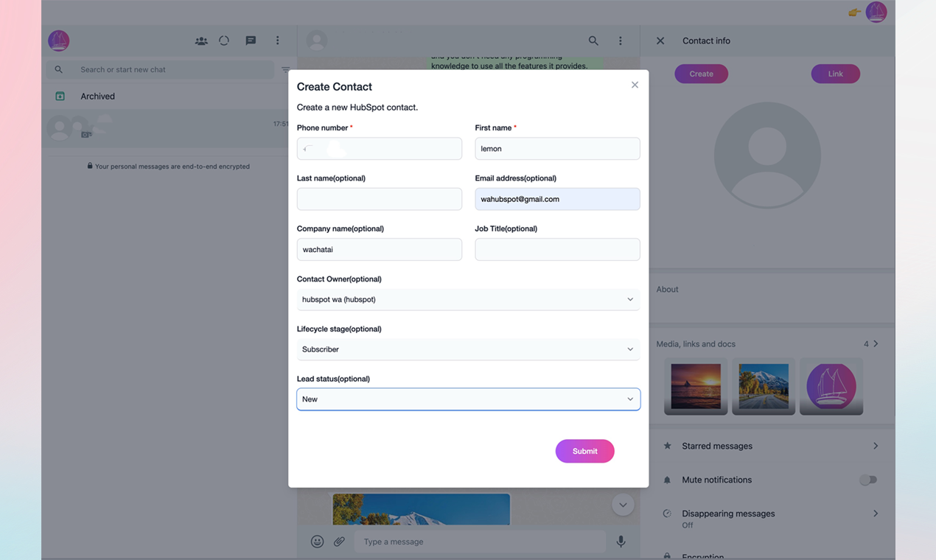The width and height of the screenshot is (936, 560).
Task: Open Disappearing messages settings
Action: tap(772, 518)
